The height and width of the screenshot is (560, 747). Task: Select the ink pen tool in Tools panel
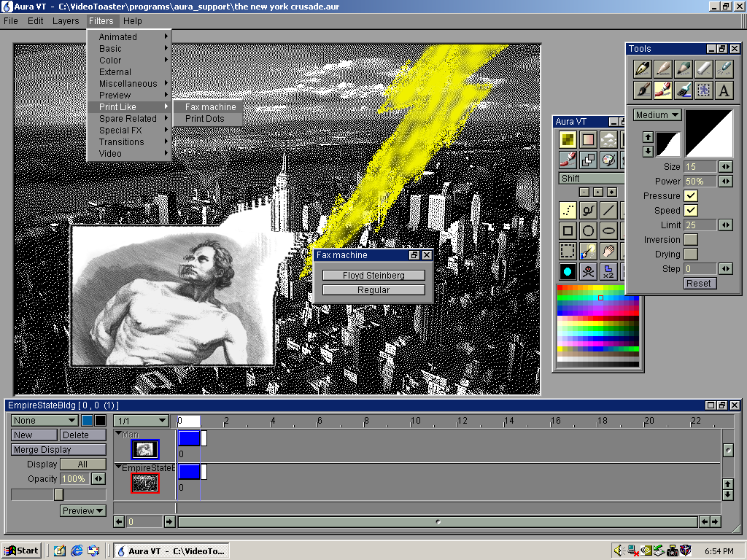[643, 69]
